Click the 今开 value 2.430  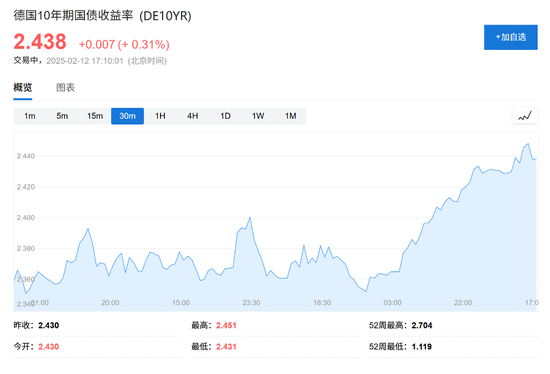[x=48, y=347]
